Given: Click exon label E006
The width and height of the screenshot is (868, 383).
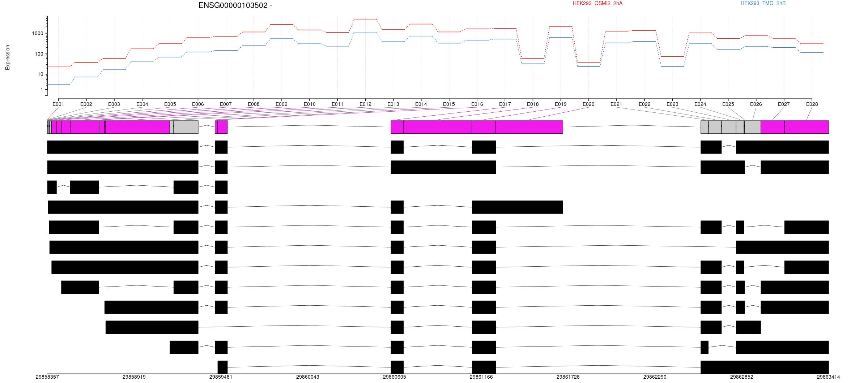Looking at the screenshot, I should coord(198,104).
